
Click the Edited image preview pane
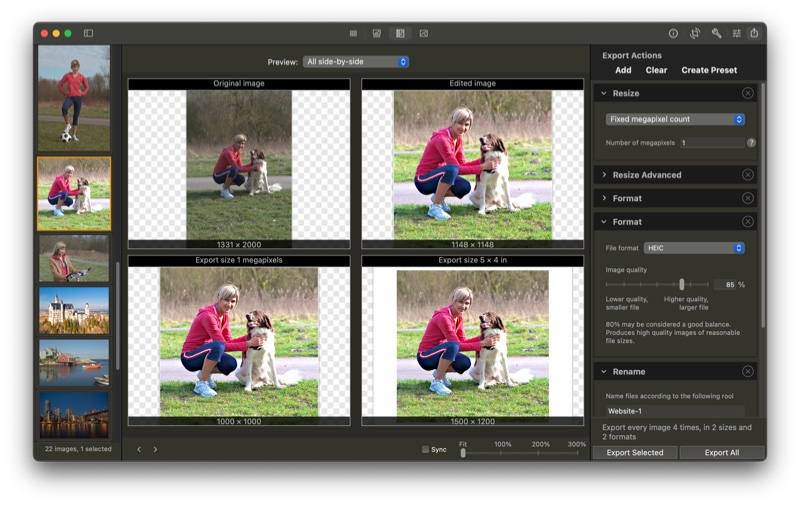[x=472, y=164]
